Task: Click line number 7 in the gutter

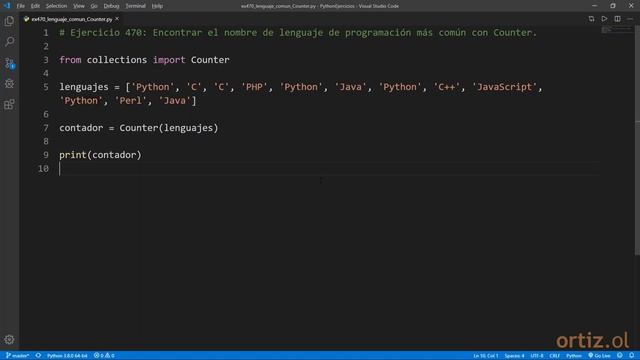Action: [x=46, y=128]
